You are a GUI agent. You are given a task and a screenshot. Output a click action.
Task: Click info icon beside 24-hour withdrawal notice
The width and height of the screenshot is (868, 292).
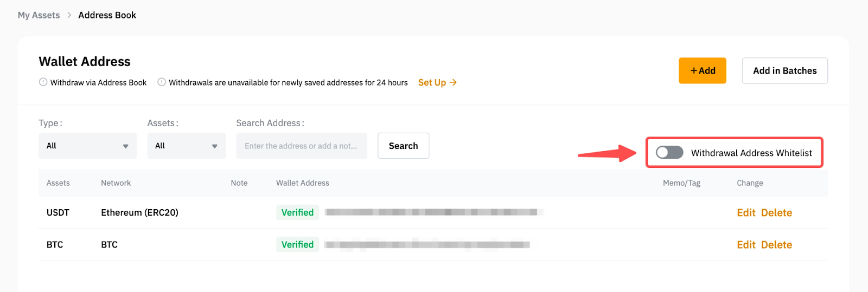[x=161, y=82]
